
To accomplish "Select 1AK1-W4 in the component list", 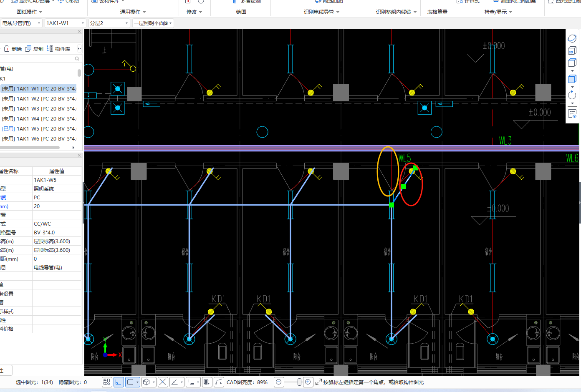I will (x=38, y=118).
